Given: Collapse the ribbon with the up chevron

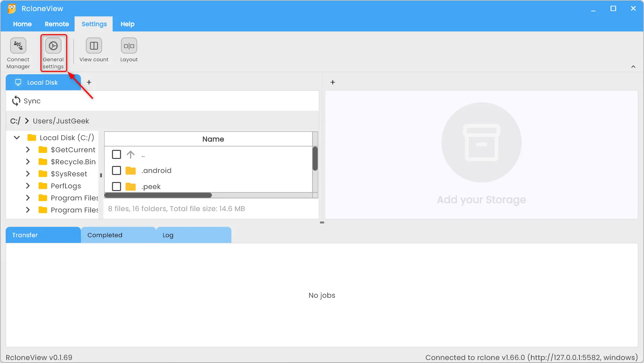Looking at the screenshot, I should coord(633,67).
